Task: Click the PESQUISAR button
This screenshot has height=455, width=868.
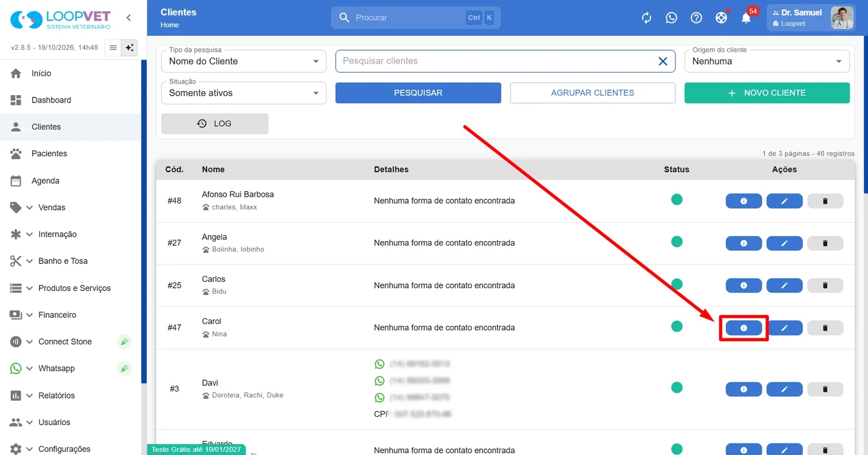Action: point(418,93)
